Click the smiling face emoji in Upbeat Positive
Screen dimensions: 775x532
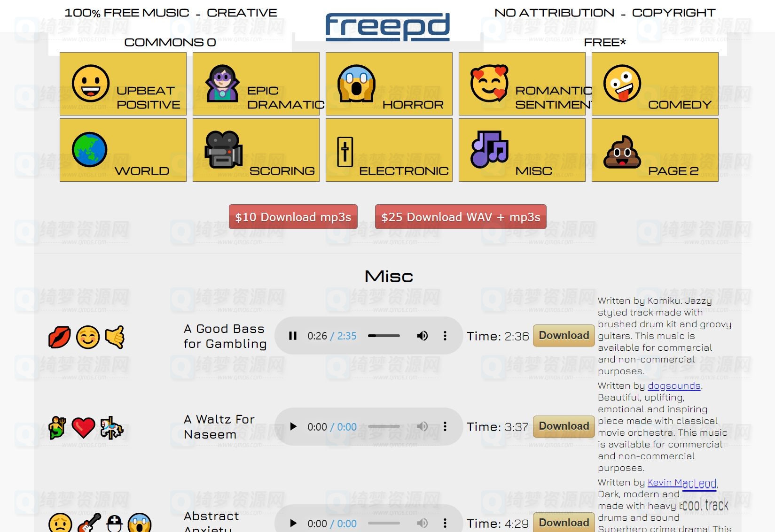coord(91,84)
